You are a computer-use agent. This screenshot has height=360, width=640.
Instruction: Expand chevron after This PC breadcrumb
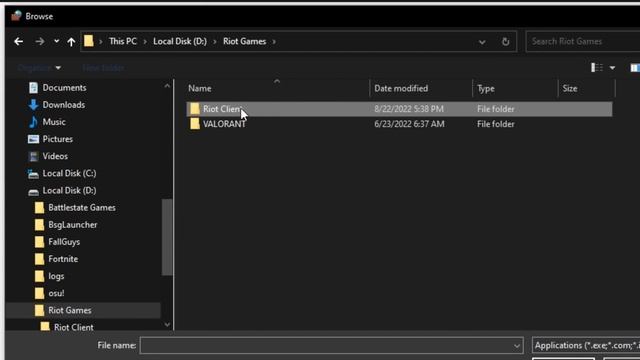point(145,42)
